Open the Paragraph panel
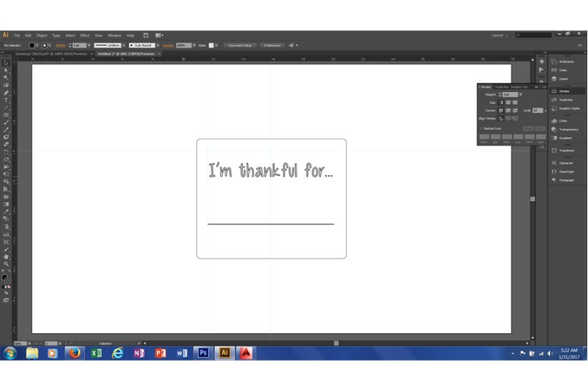The width and height of the screenshot is (588, 391). click(565, 180)
